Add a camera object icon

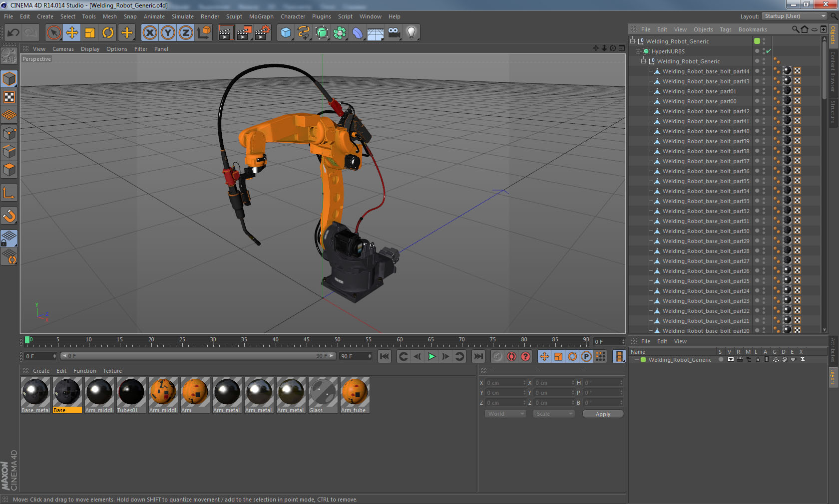(x=394, y=33)
